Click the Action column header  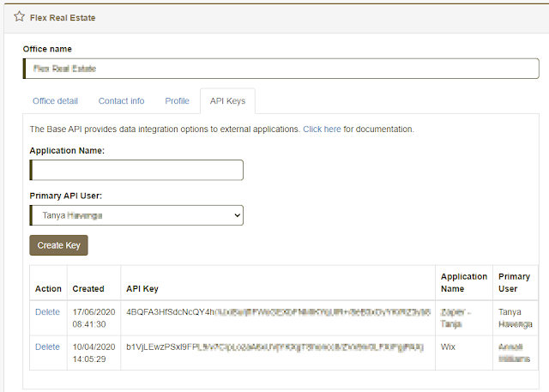48,289
